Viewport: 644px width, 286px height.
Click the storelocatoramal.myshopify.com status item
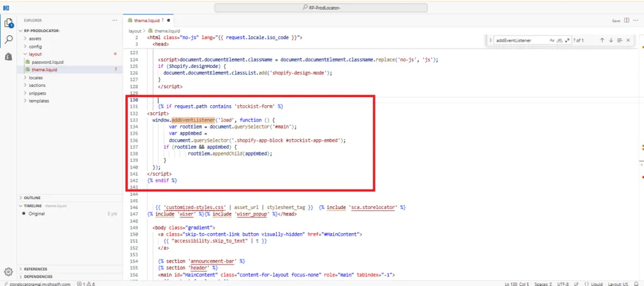point(36,283)
